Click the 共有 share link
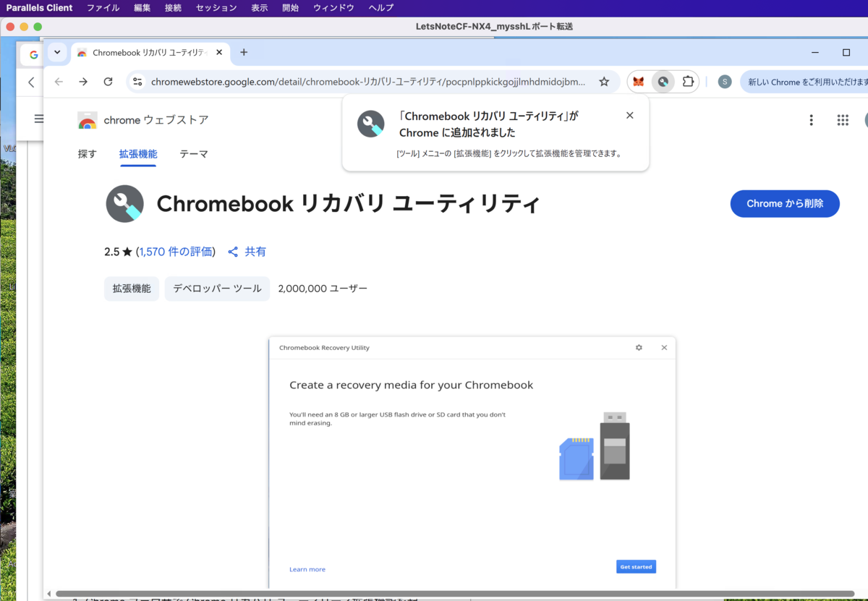The width and height of the screenshot is (868, 601). click(255, 252)
